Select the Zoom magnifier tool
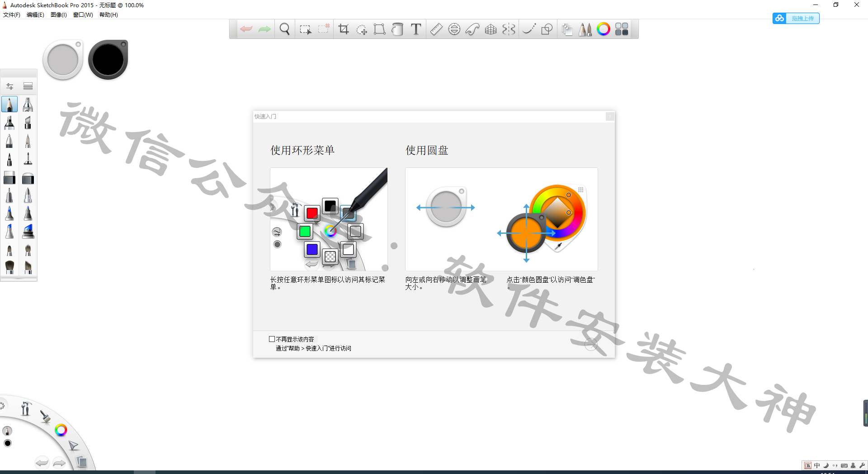Viewport: 868px width, 474px height. click(285, 29)
